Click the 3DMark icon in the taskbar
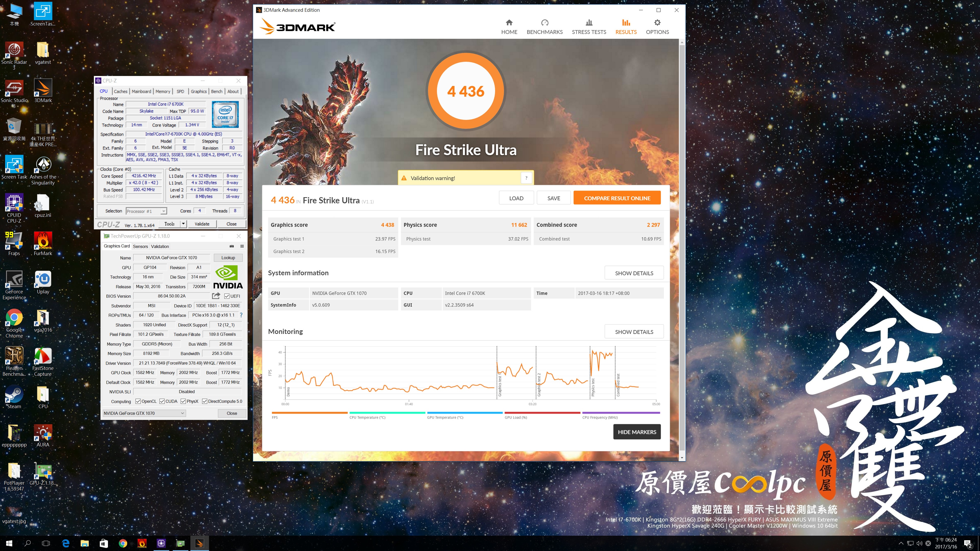 click(199, 543)
